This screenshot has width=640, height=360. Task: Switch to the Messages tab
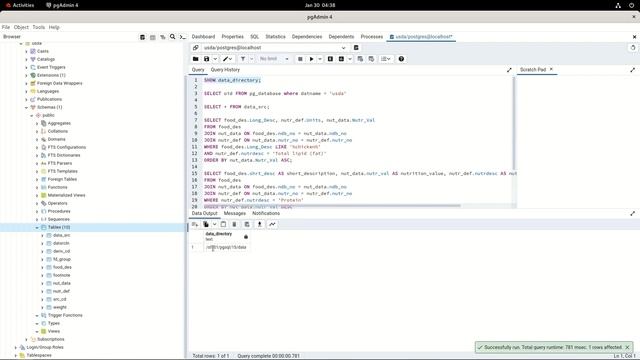235,213
